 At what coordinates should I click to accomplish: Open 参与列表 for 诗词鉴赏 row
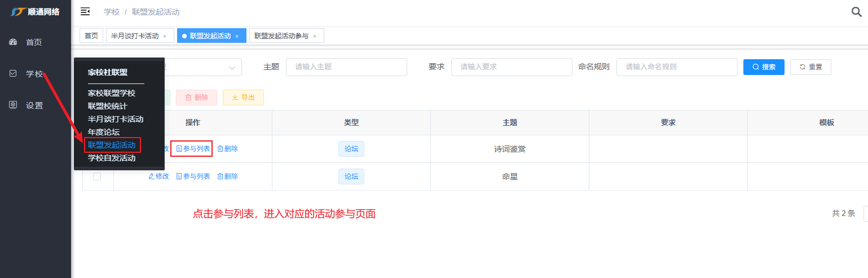click(x=192, y=149)
